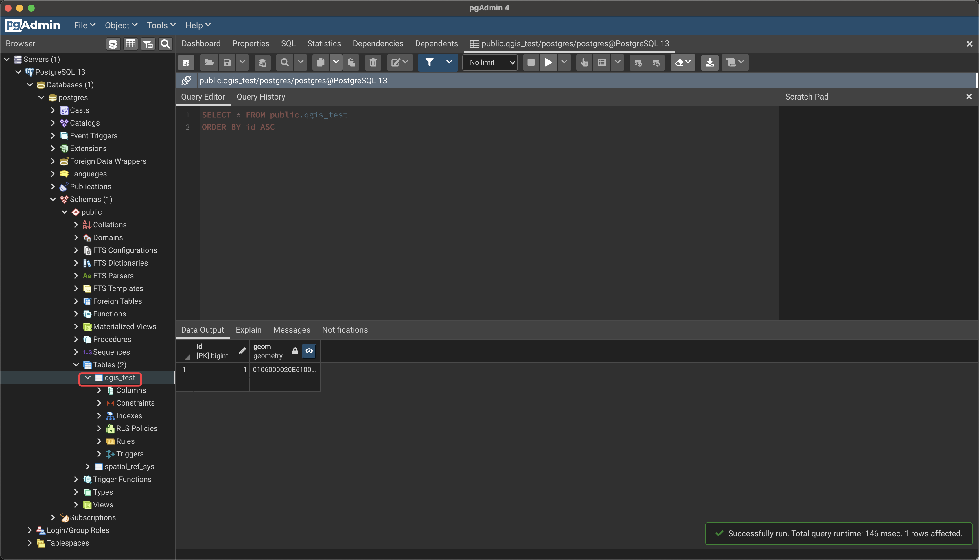Screen dimensions: 979x560
Task: Filter data using the funnel icon
Action: coord(430,62)
